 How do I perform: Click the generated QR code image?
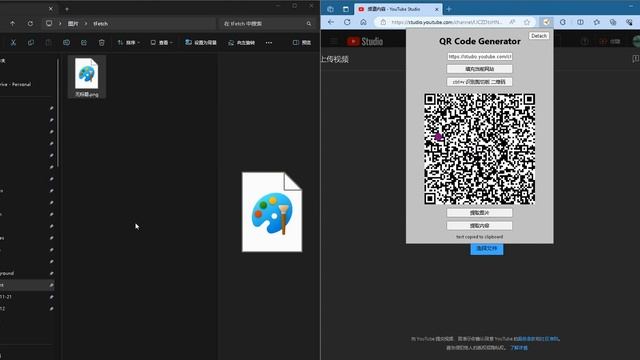[x=480, y=149]
